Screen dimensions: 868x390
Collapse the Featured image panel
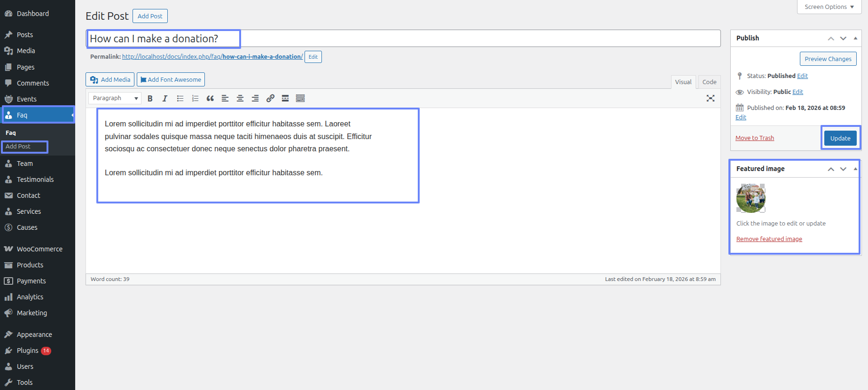coord(855,169)
